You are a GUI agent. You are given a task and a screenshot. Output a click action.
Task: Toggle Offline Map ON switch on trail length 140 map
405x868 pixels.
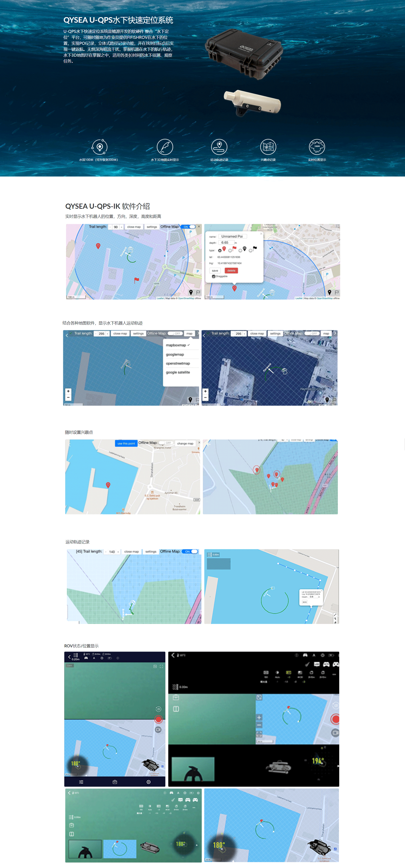190,551
